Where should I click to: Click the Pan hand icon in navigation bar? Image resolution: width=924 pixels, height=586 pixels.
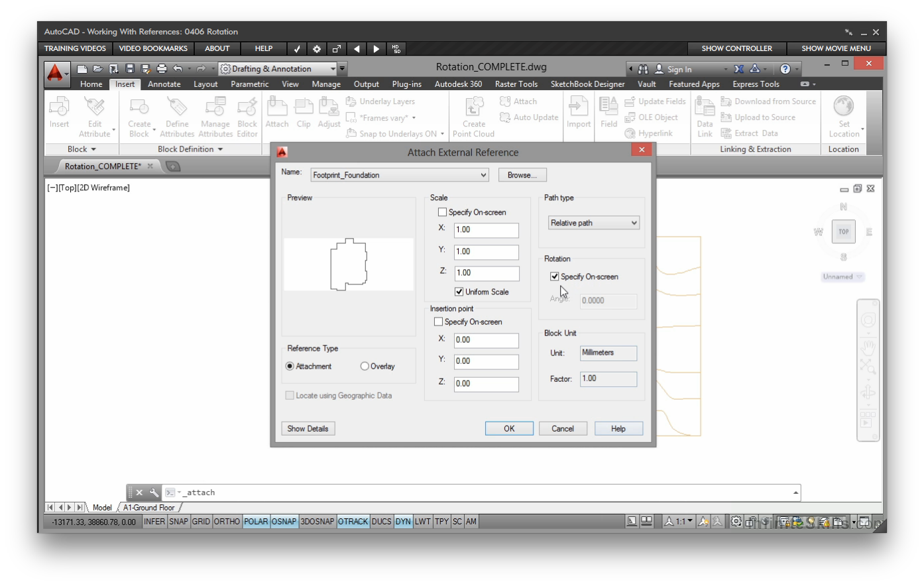[x=868, y=347]
